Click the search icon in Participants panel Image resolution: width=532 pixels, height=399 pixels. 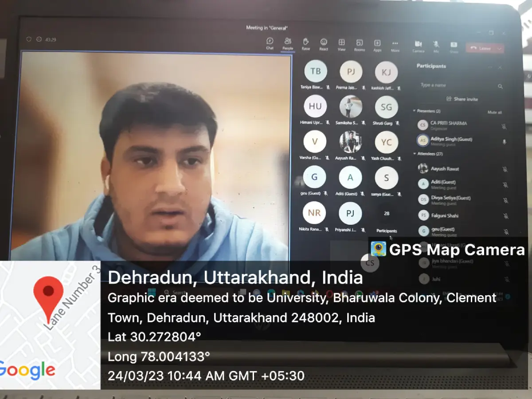click(500, 86)
